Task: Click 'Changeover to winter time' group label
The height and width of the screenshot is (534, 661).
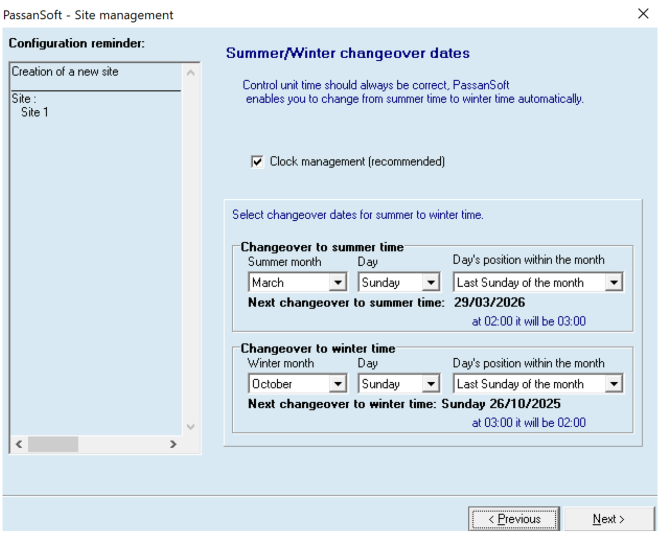Action: (318, 348)
